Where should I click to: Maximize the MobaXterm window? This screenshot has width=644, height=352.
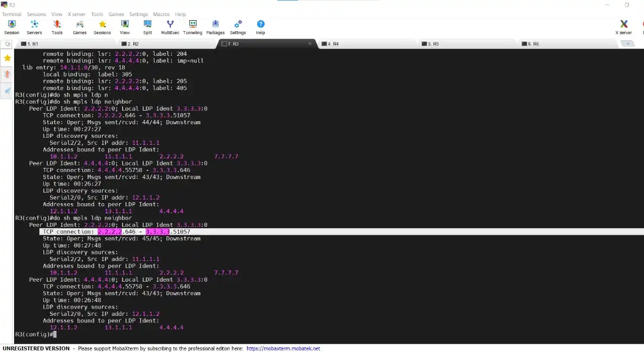tap(627, 5)
